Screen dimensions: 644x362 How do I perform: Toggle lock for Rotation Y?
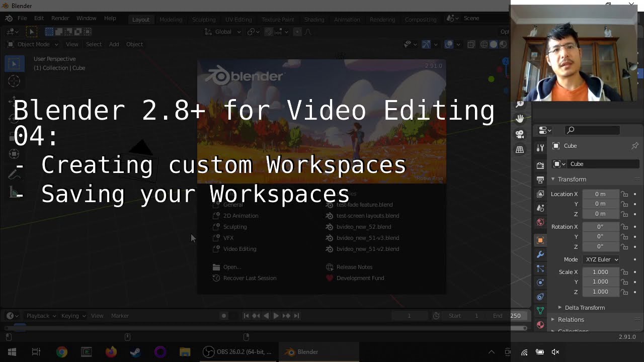pyautogui.click(x=624, y=237)
